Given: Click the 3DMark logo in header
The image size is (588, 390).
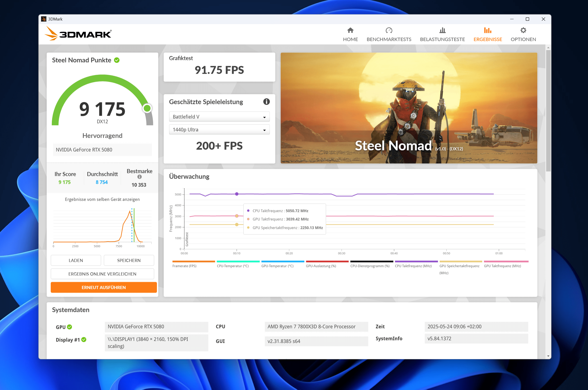Looking at the screenshot, I should coord(78,34).
